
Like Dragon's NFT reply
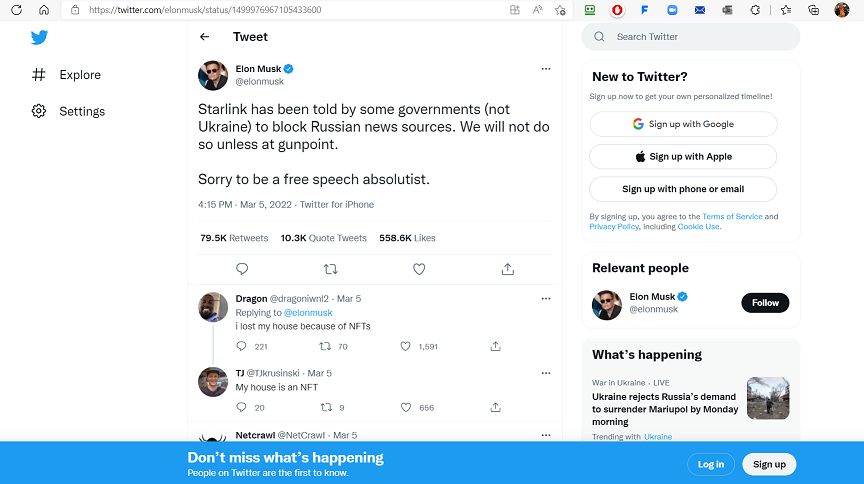405,346
